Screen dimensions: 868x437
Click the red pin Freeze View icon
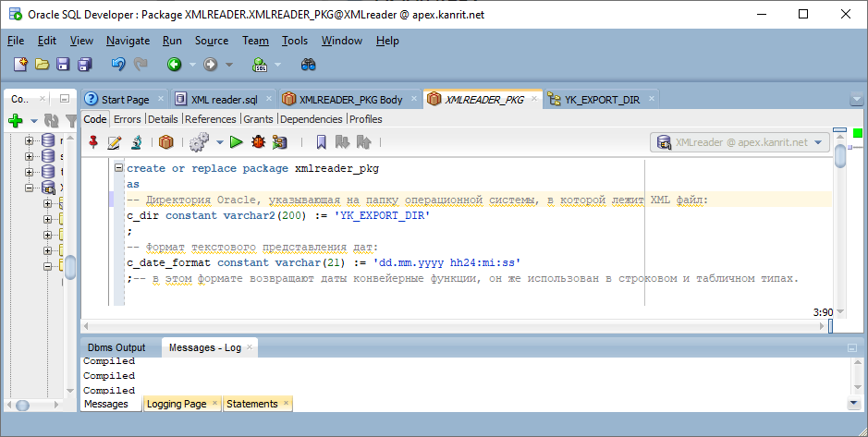coord(93,142)
